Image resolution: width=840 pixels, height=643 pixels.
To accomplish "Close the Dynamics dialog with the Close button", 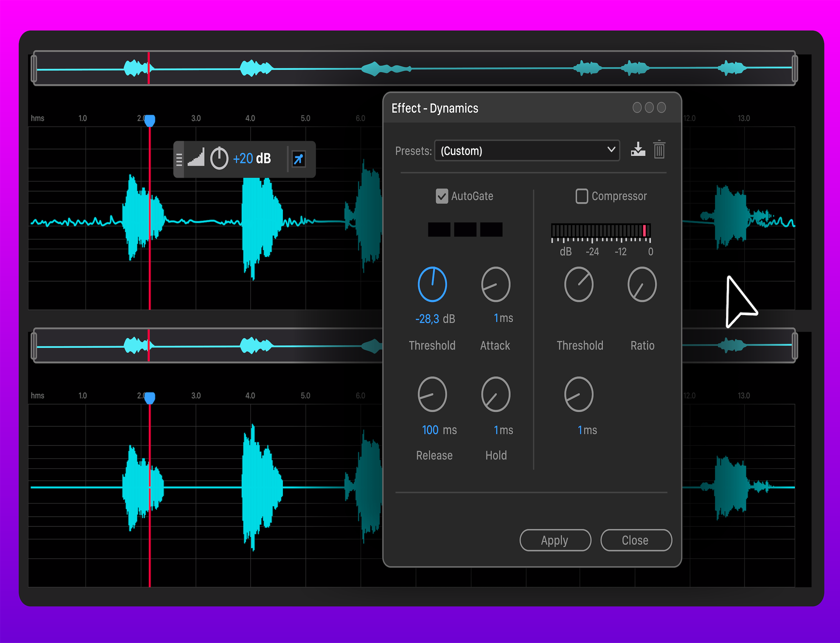I will [636, 540].
